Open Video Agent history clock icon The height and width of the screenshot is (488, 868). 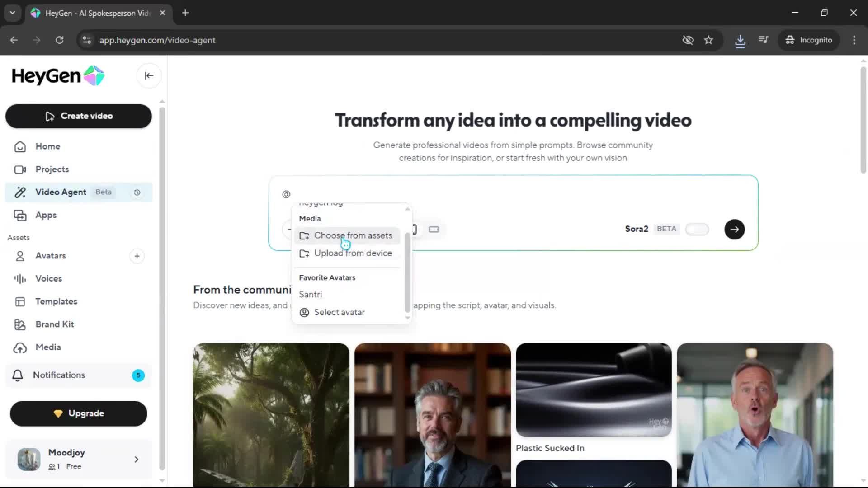tap(137, 192)
